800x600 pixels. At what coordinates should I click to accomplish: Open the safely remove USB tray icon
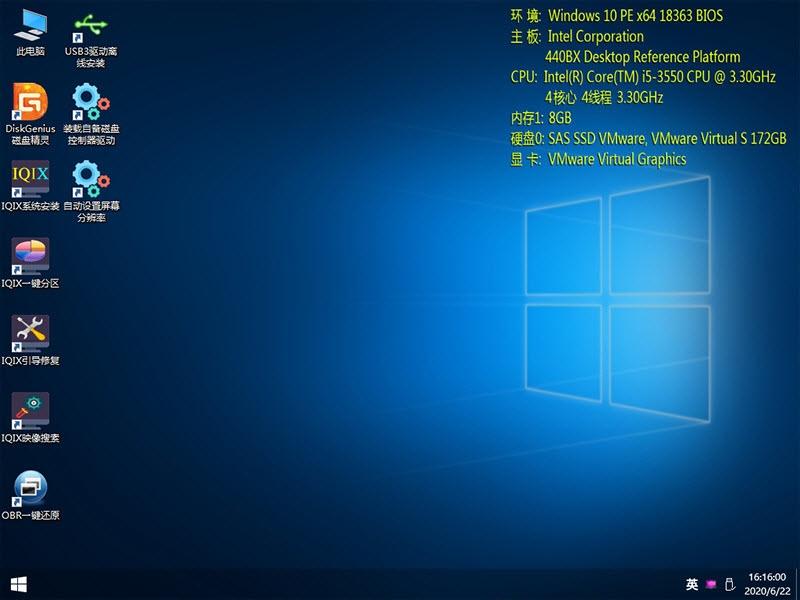pos(730,584)
